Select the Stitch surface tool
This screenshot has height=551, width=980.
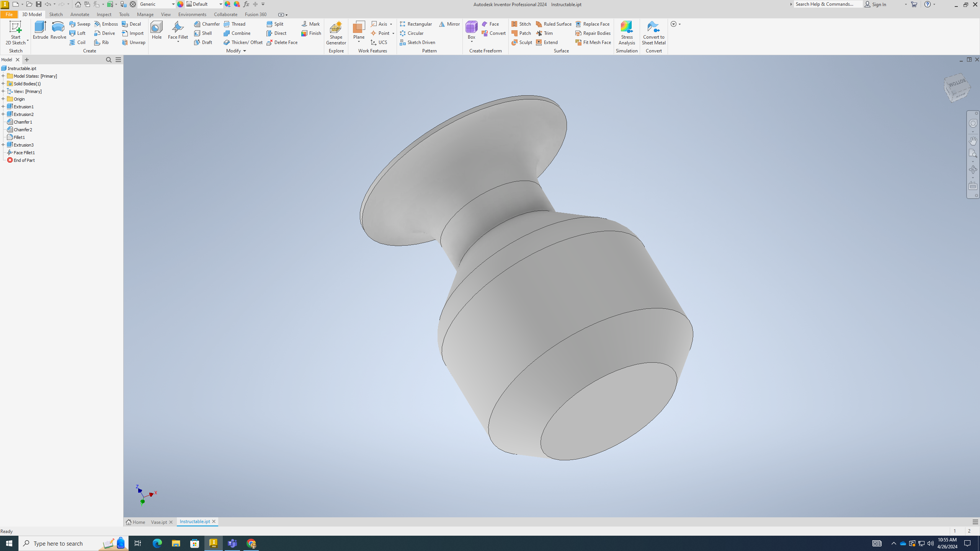pyautogui.click(x=521, y=24)
